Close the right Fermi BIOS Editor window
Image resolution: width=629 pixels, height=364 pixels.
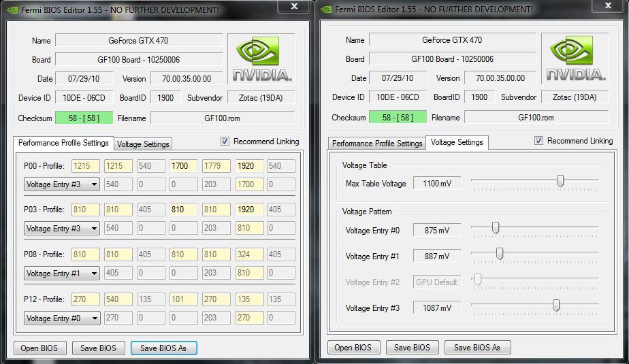608,5
